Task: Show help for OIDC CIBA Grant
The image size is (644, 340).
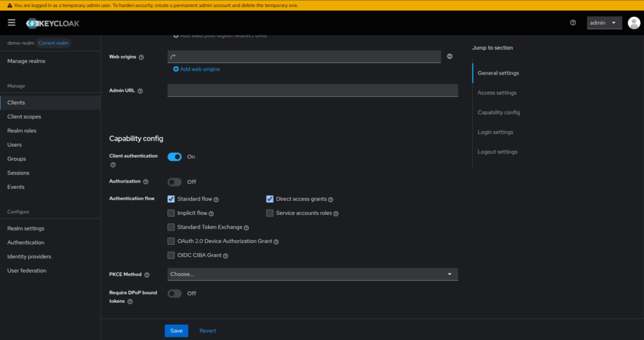Action: click(x=226, y=256)
